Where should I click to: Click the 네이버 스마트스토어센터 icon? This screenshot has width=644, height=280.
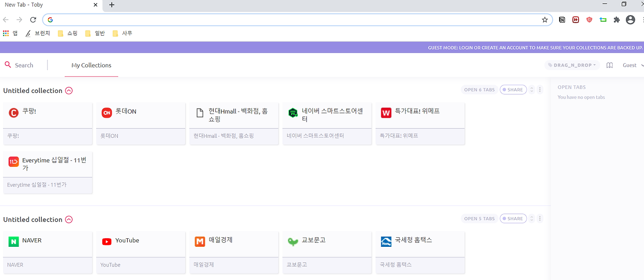(293, 113)
